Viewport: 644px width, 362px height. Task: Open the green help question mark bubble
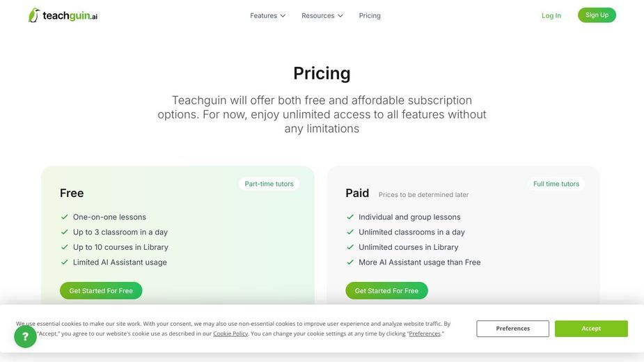pos(26,336)
